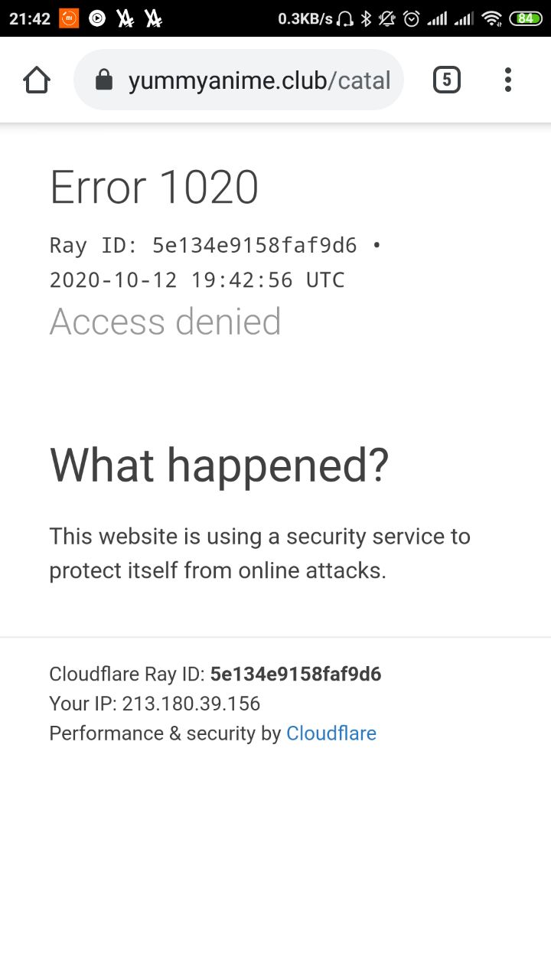The width and height of the screenshot is (551, 980).
Task: Follow the Cloudflare link
Action: [x=331, y=733]
